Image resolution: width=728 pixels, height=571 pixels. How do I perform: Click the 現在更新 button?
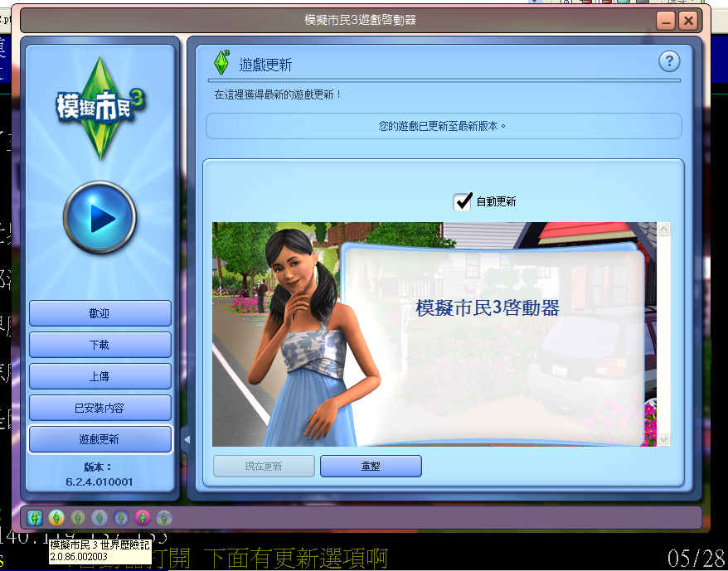264,466
